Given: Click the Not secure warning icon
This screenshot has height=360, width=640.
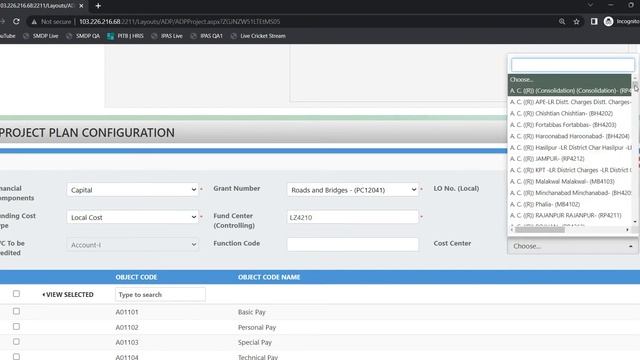Looking at the screenshot, I should tap(34, 21).
